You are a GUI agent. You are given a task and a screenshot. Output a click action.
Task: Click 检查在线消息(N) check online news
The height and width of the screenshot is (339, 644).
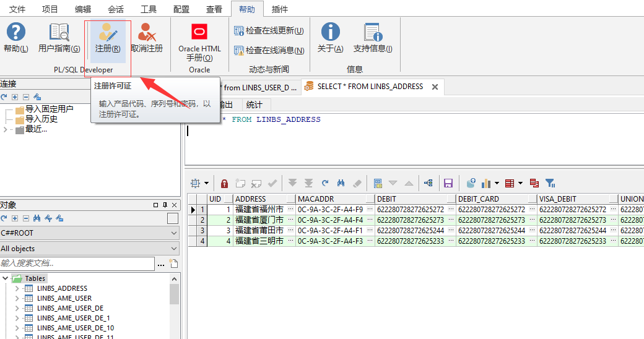coord(269,51)
